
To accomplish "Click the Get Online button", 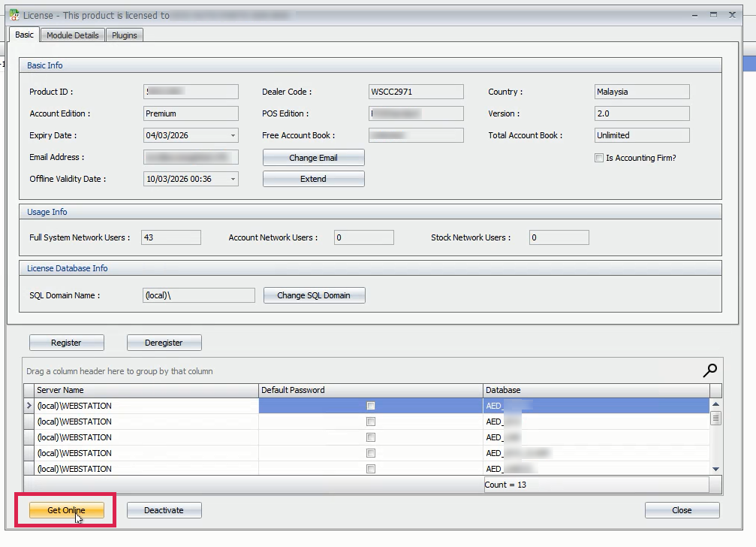I will pyautogui.click(x=66, y=510).
